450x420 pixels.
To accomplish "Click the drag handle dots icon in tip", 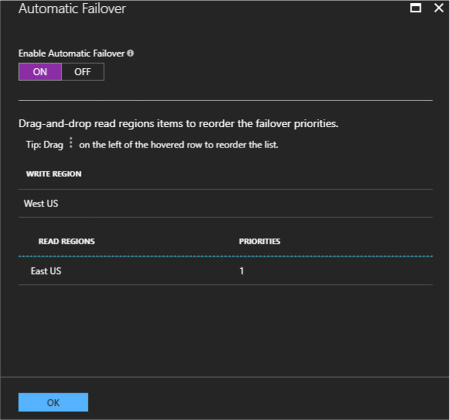I will pyautogui.click(x=71, y=143).
